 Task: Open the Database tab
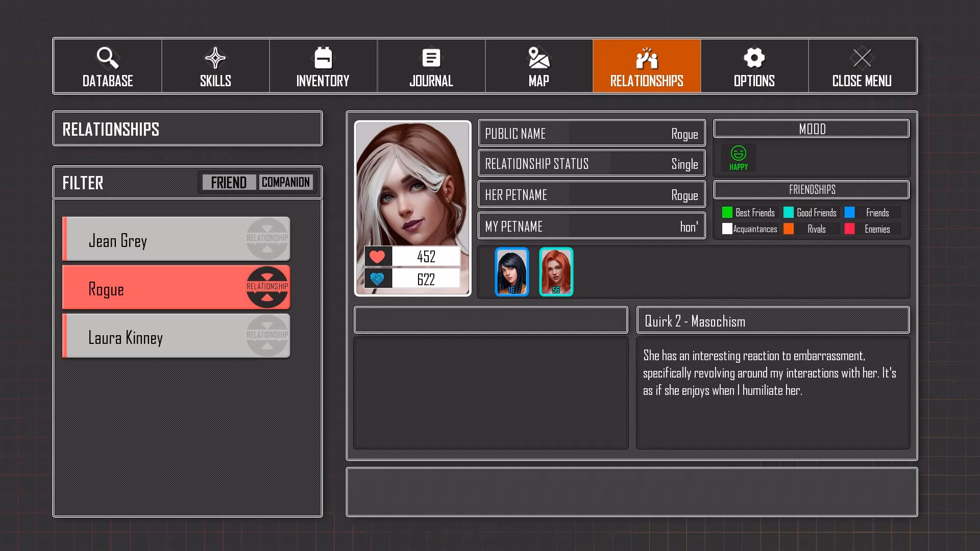click(108, 66)
